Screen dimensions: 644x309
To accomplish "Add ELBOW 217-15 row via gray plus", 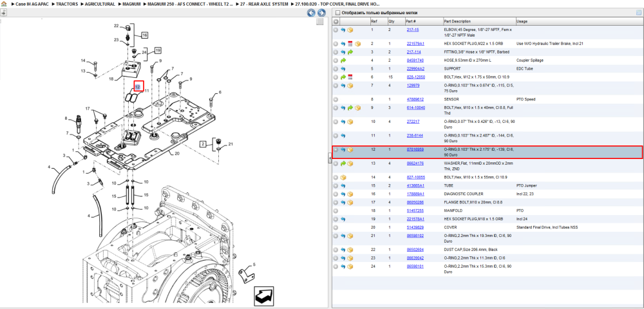I will [336, 30].
